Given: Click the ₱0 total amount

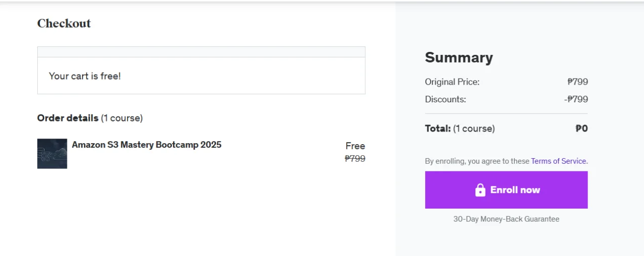Looking at the screenshot, I should [x=582, y=129].
